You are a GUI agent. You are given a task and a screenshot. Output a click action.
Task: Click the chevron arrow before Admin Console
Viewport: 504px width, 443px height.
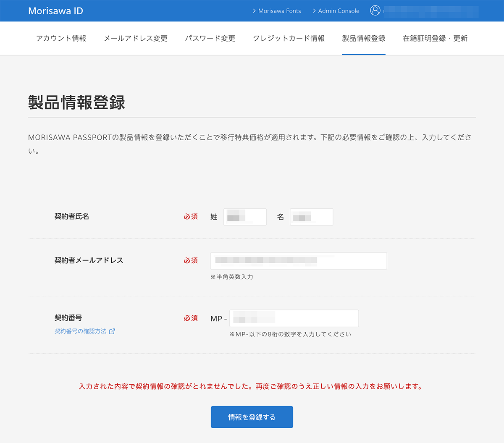(x=314, y=11)
